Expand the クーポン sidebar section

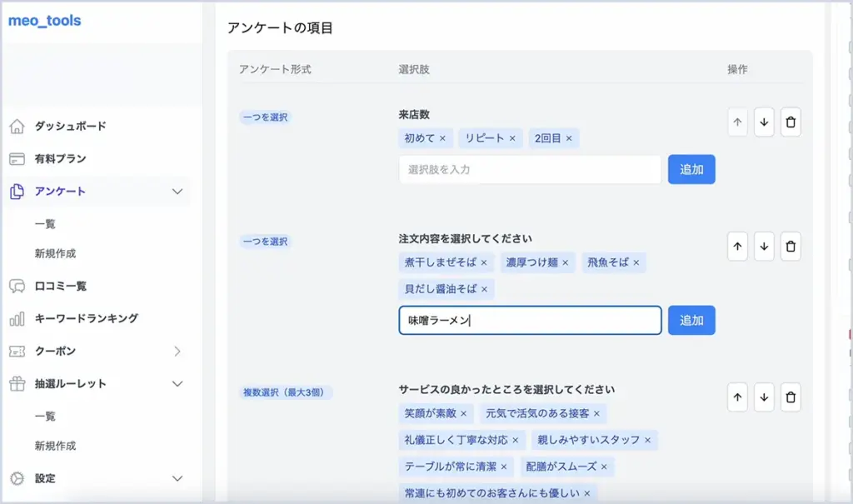177,352
